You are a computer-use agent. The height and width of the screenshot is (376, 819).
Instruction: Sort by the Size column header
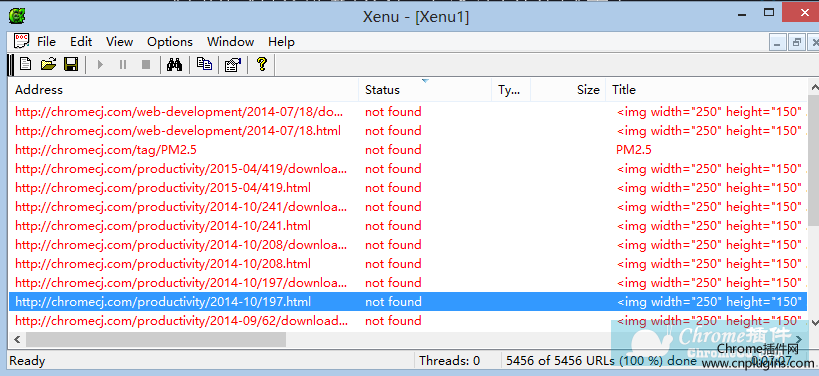point(568,90)
